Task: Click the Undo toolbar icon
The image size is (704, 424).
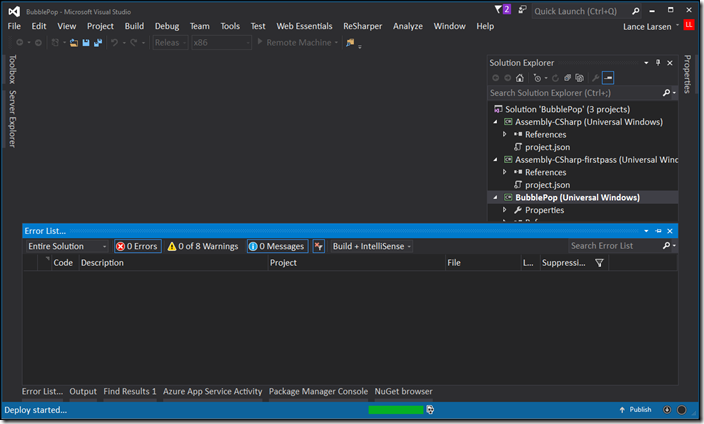Action: (115, 42)
